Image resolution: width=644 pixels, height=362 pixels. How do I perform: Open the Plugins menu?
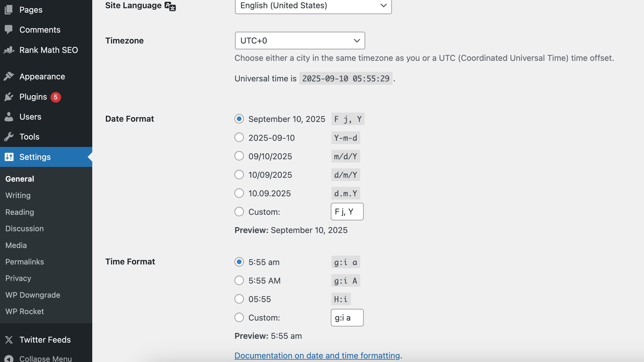tap(46, 97)
